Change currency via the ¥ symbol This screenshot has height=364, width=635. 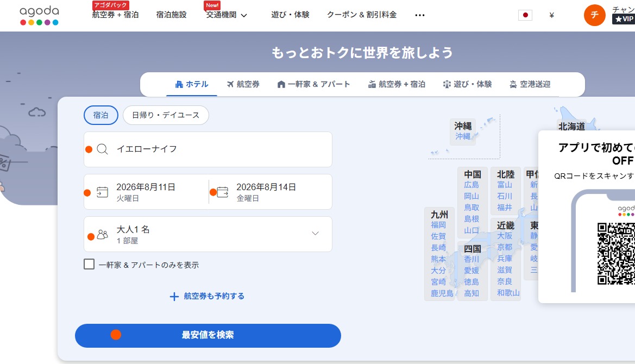pos(551,15)
